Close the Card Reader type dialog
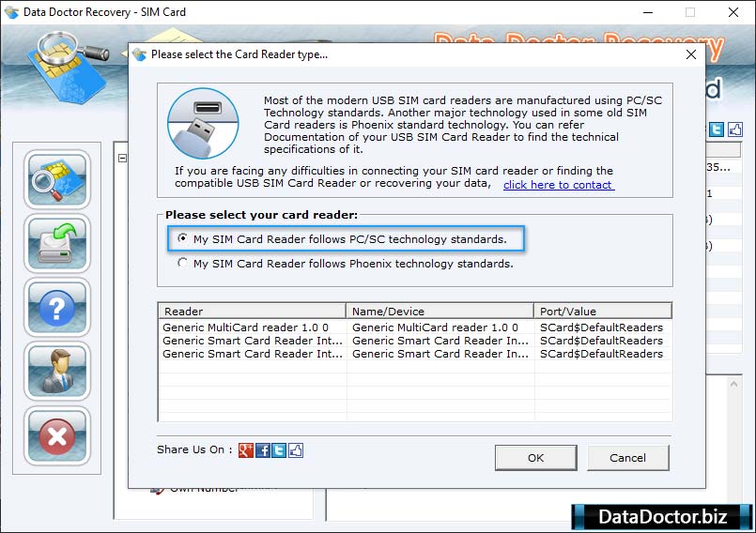The image size is (756, 533). 691,54
